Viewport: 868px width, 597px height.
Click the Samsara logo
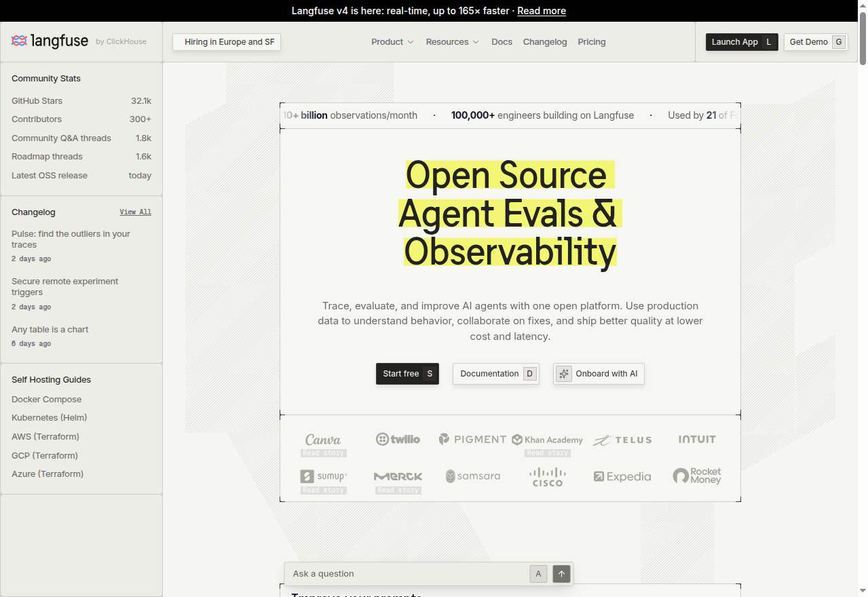tap(473, 476)
